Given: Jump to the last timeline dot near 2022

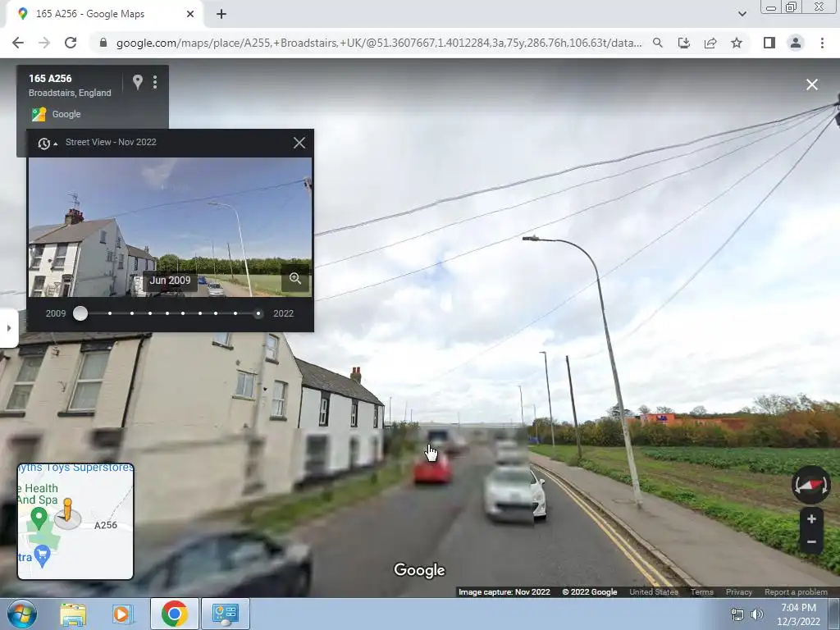Looking at the screenshot, I should pyautogui.click(x=258, y=313).
